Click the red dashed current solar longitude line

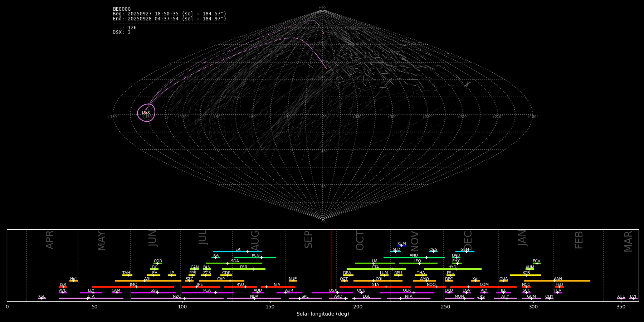coord(331,265)
